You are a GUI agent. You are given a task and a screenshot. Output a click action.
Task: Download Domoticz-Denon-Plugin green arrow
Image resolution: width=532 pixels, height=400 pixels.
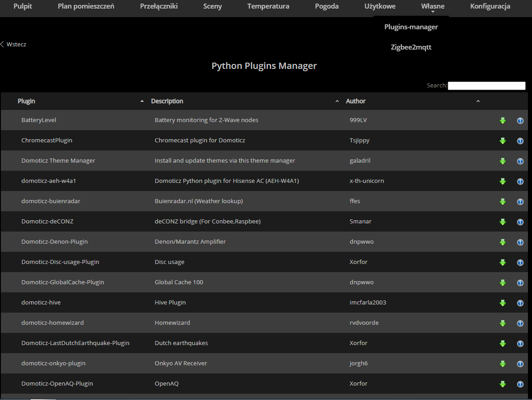click(502, 242)
